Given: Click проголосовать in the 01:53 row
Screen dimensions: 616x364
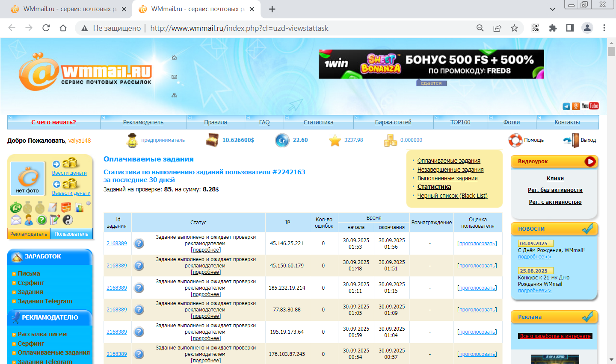Looking at the screenshot, I should pos(477,244).
